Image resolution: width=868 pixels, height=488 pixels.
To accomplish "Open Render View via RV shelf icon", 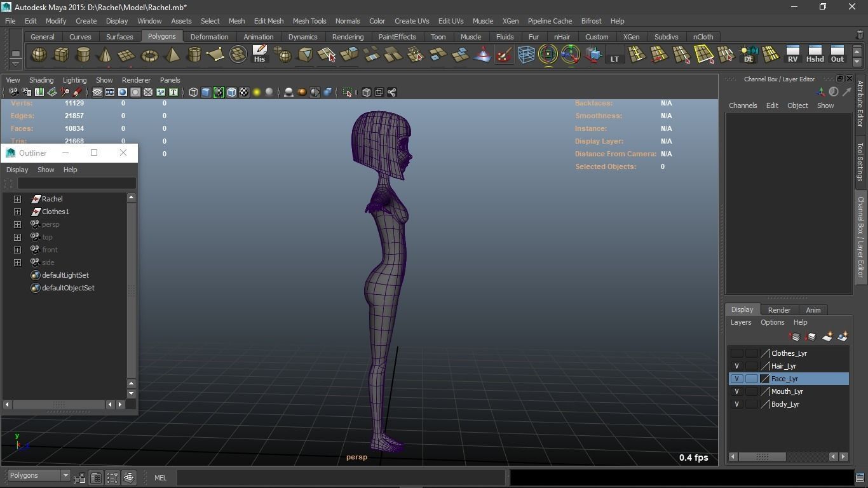I will pos(792,55).
